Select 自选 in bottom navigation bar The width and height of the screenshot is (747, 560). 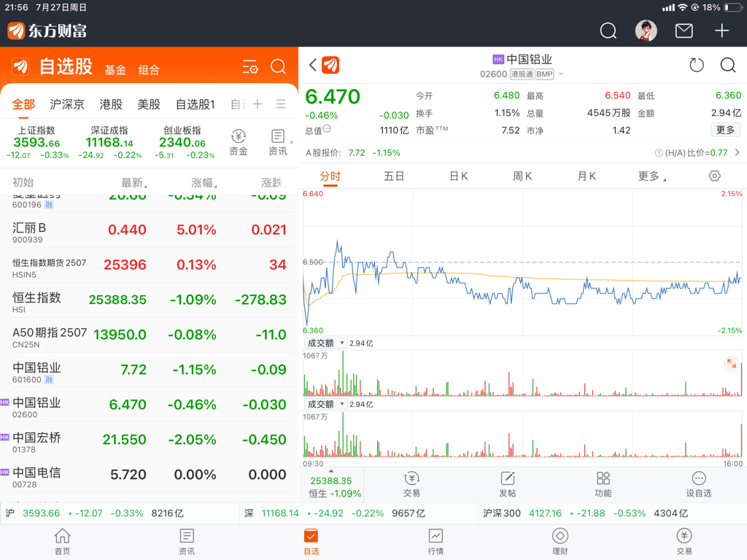point(311,542)
